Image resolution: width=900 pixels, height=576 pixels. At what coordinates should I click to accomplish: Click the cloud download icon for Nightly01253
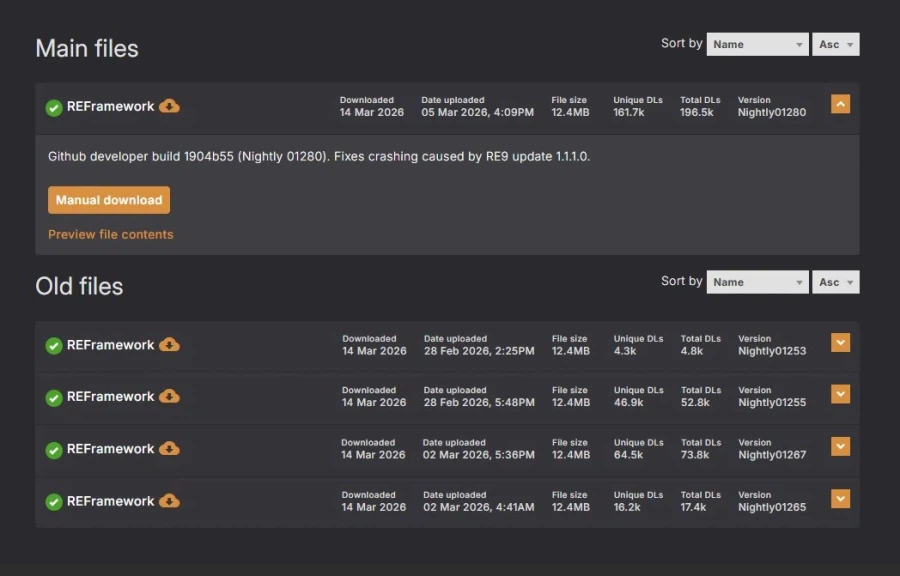(170, 345)
